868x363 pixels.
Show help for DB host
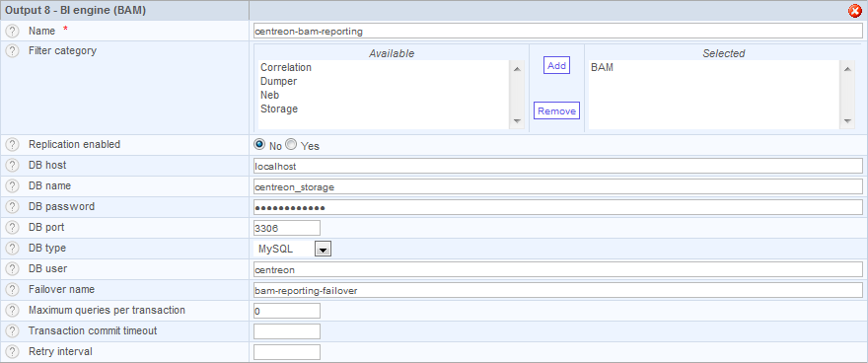(x=12, y=166)
